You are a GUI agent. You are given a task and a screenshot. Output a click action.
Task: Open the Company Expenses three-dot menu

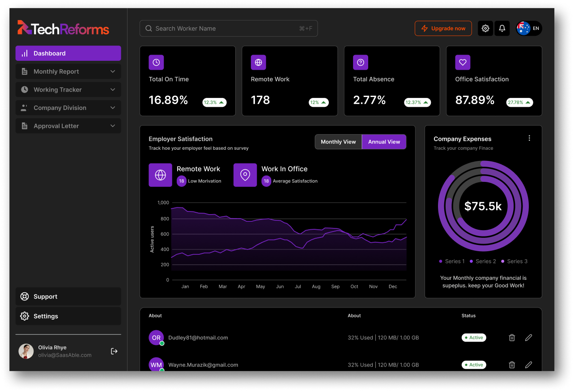[x=529, y=138]
